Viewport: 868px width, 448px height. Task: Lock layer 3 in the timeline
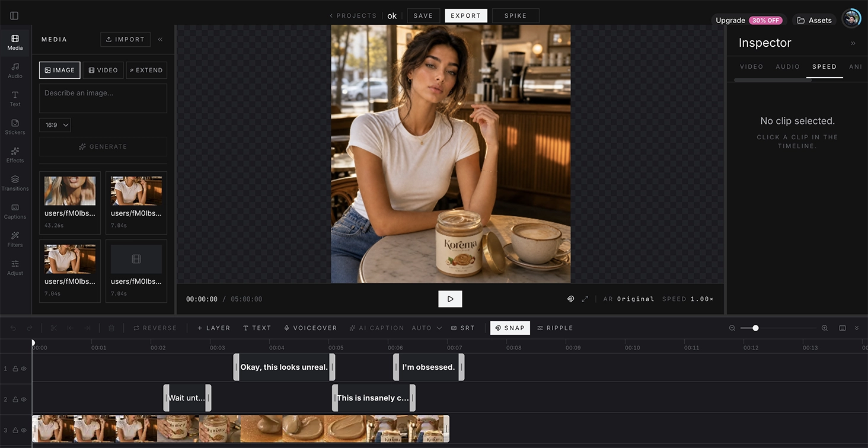tap(15, 430)
